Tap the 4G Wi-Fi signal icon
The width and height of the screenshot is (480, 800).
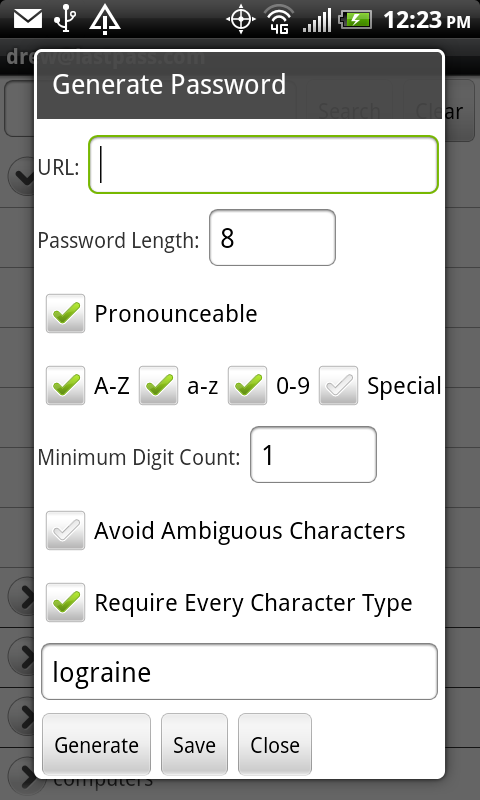(x=279, y=20)
